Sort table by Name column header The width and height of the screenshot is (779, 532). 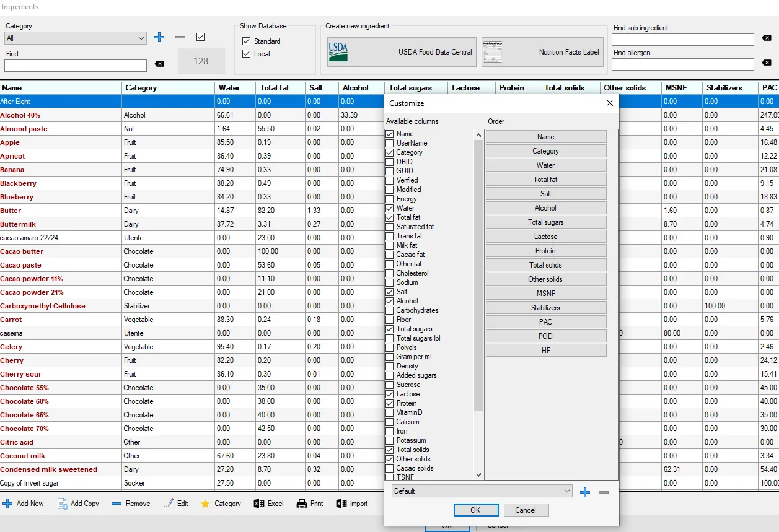coord(61,88)
